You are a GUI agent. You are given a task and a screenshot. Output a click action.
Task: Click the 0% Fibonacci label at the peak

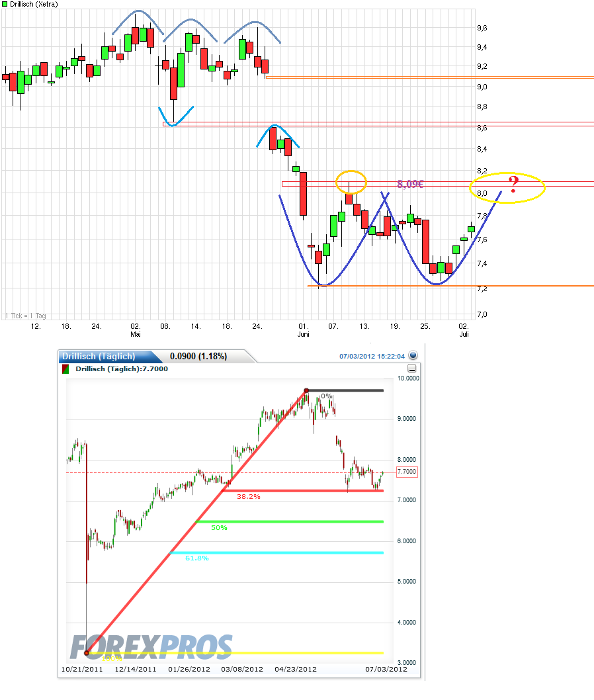pyautogui.click(x=327, y=396)
